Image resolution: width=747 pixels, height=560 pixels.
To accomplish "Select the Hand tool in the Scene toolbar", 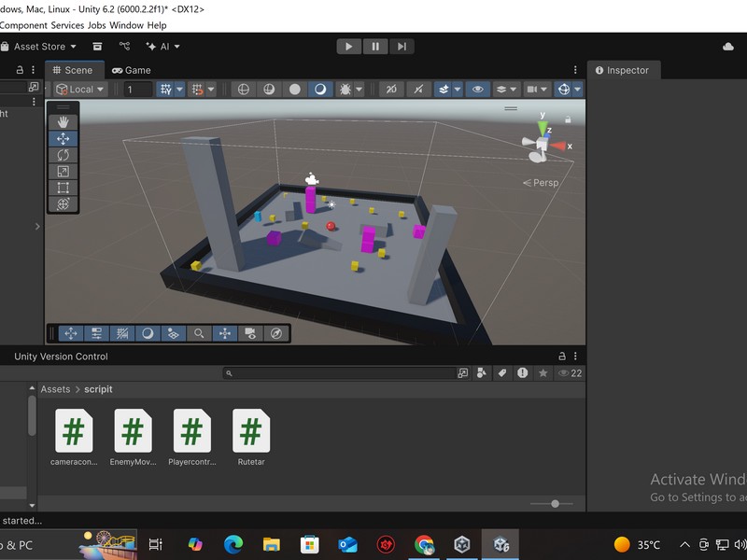I will [63, 119].
